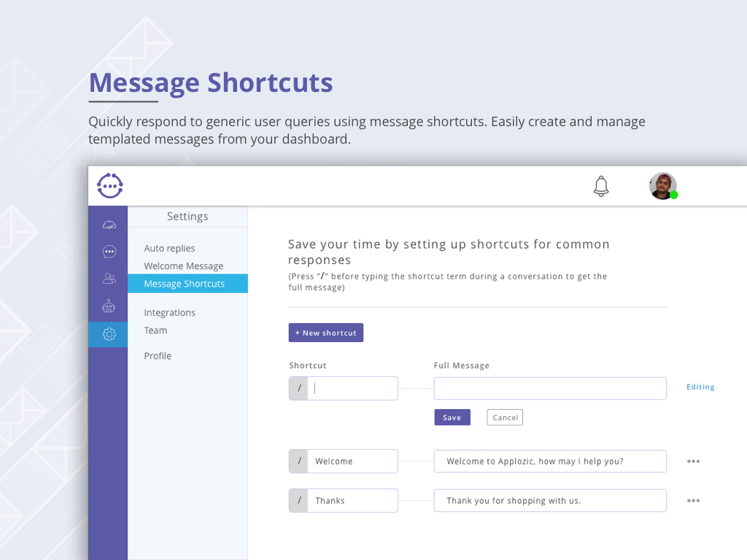
Task: Open Auto replies settings
Action: [x=169, y=248]
